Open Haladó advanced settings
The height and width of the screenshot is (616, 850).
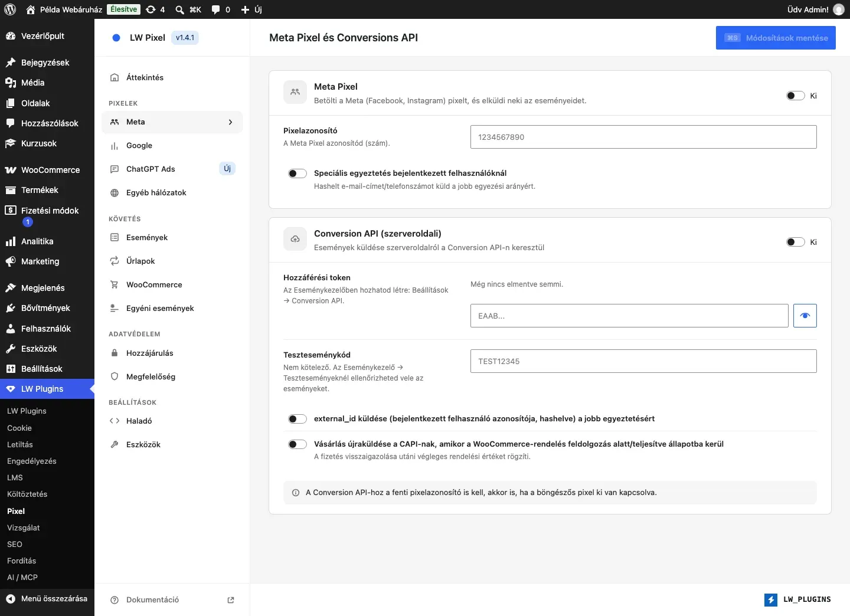pyautogui.click(x=172, y=421)
